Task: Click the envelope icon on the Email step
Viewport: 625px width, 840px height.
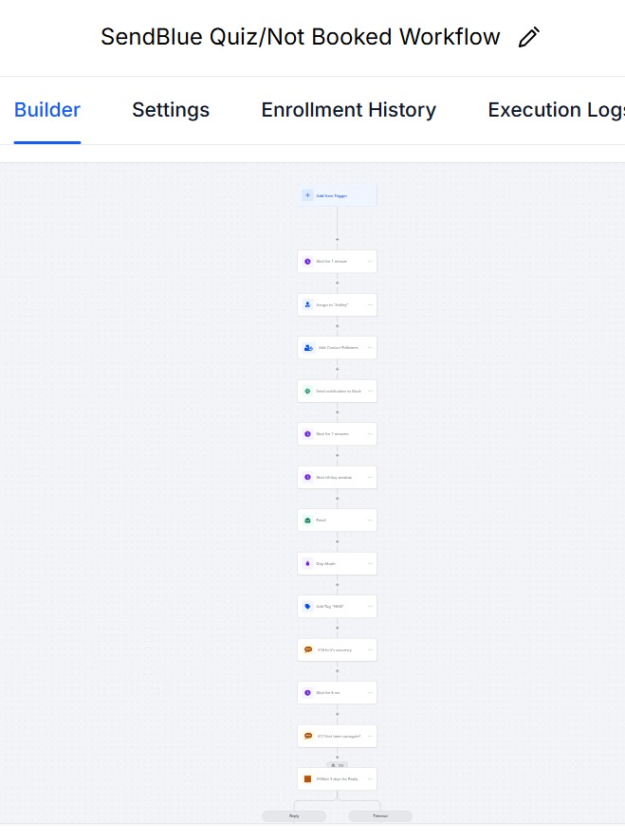Action: (307, 520)
